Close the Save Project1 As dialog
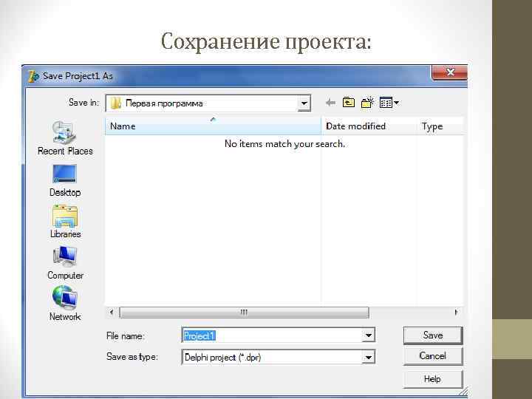The image size is (532, 399). click(x=450, y=72)
